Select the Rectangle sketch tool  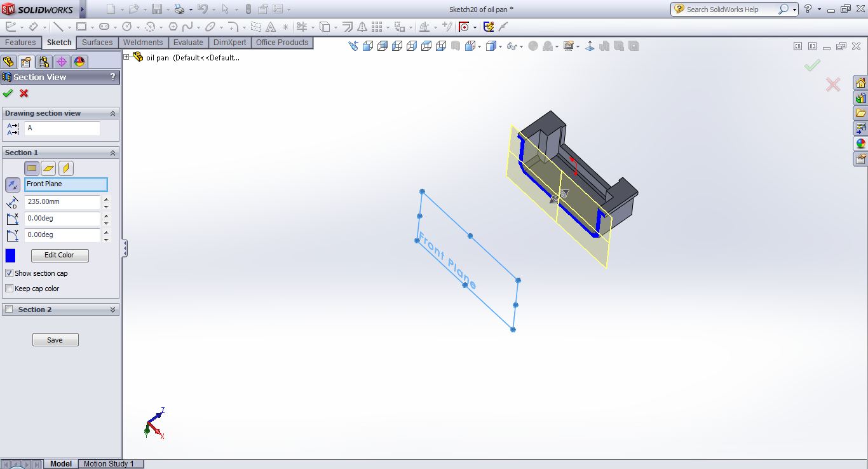coord(81,27)
